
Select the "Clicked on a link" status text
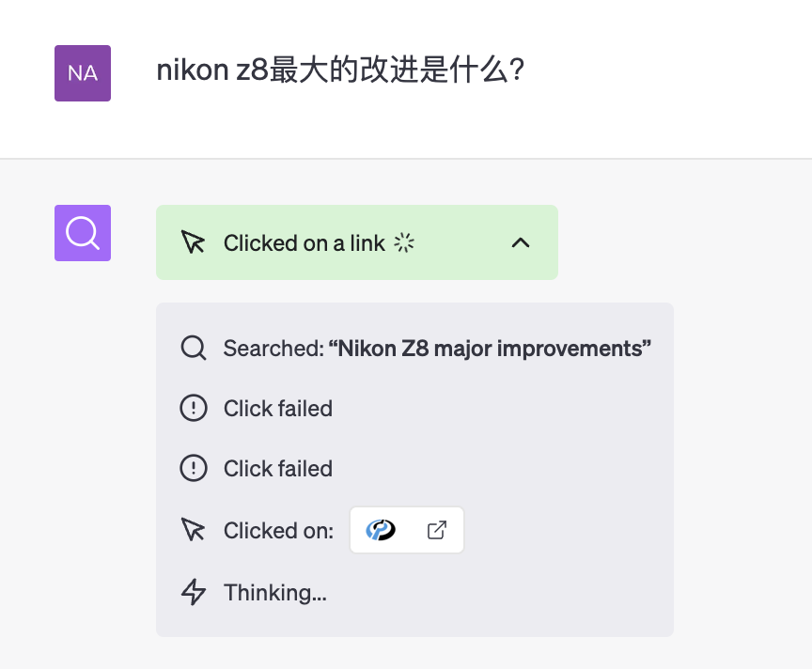click(304, 243)
